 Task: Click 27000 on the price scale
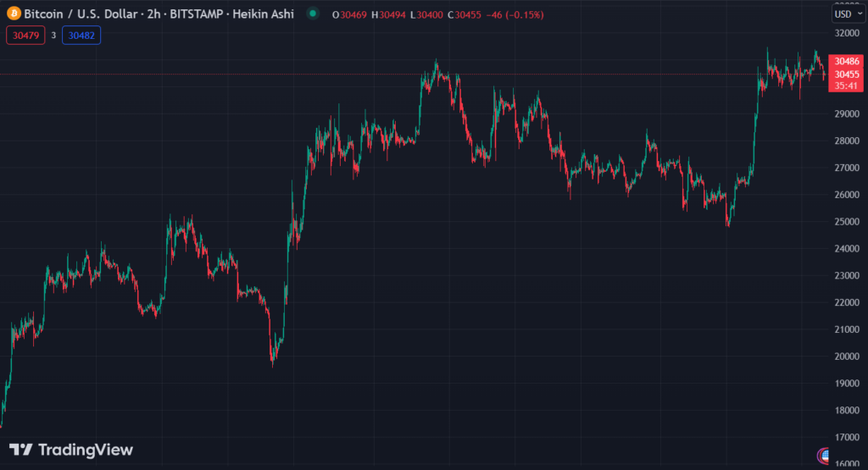pyautogui.click(x=847, y=168)
